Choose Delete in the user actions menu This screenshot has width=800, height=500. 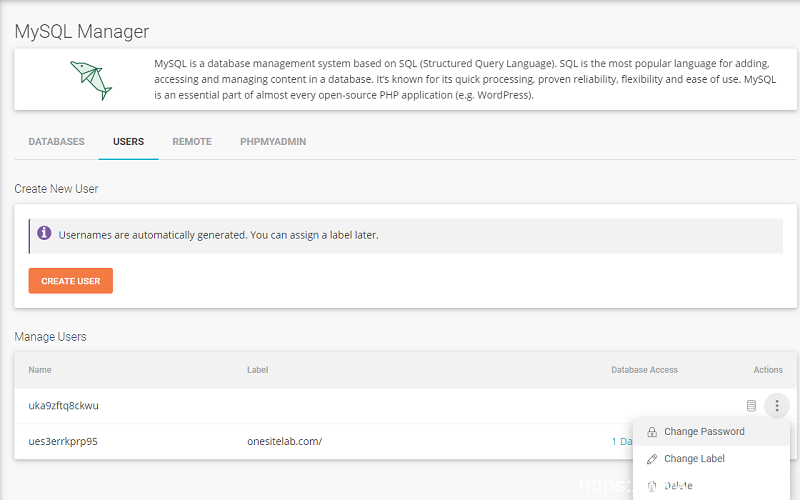[678, 486]
